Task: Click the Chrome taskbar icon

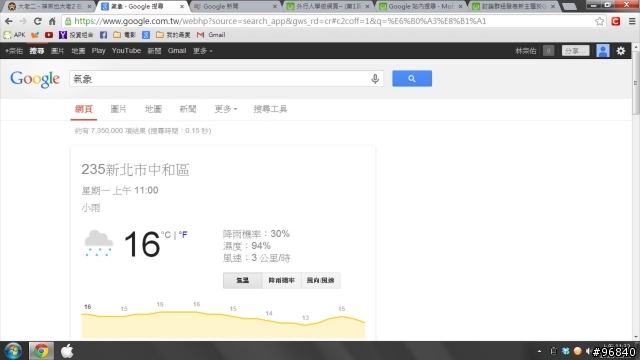Action: click(41, 351)
